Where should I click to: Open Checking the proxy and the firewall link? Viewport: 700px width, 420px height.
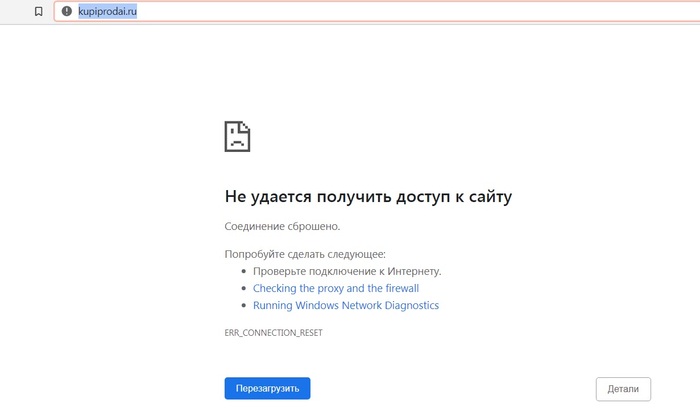pyautogui.click(x=336, y=288)
